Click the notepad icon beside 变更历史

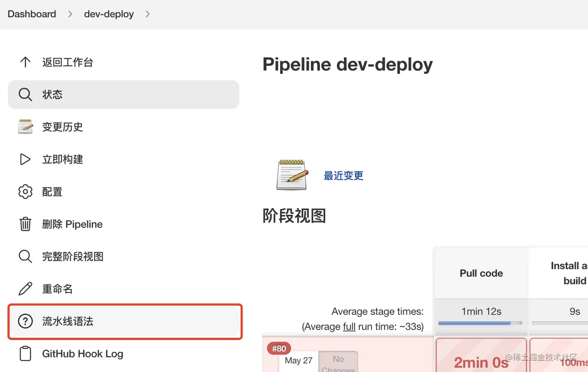(25, 127)
